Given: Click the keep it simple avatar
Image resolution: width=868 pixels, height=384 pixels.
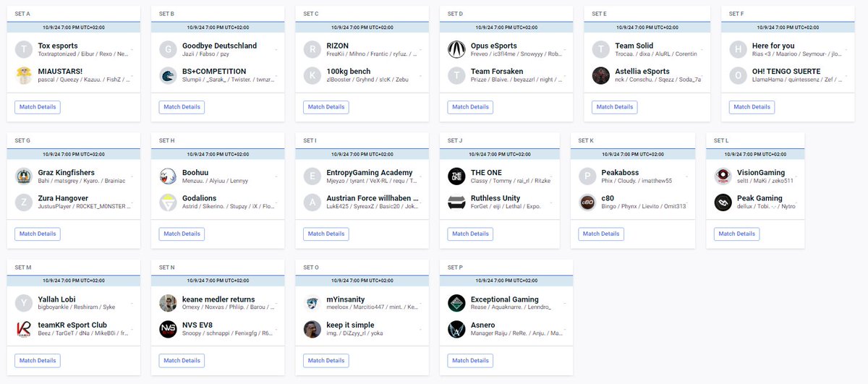Looking at the screenshot, I should coord(312,329).
